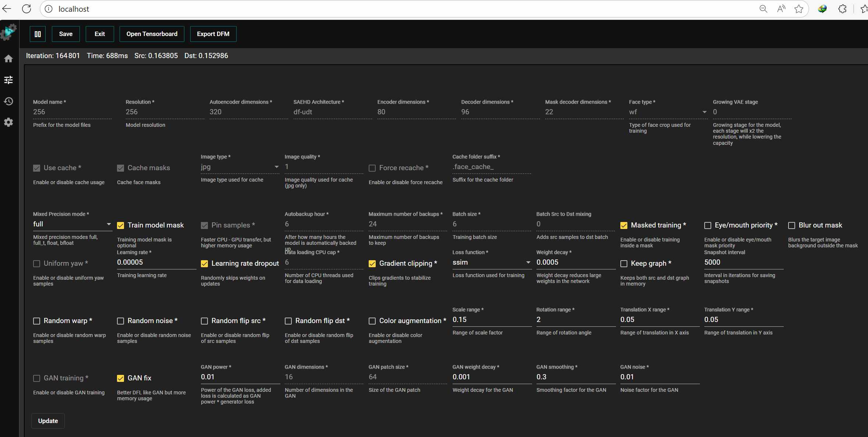Click the Save button

tap(65, 34)
